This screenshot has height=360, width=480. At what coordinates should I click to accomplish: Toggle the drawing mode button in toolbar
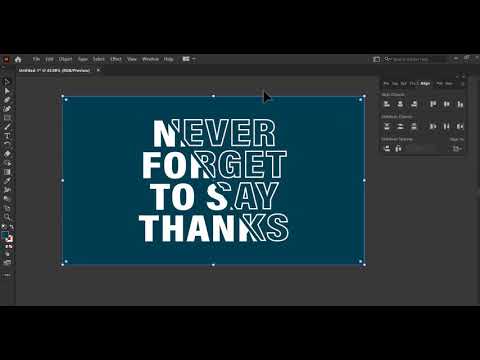pyautogui.click(x=7, y=254)
